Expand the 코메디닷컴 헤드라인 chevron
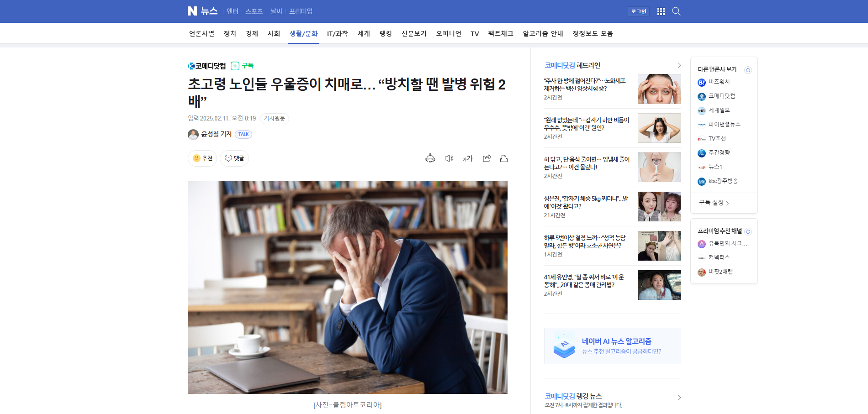 coord(679,65)
